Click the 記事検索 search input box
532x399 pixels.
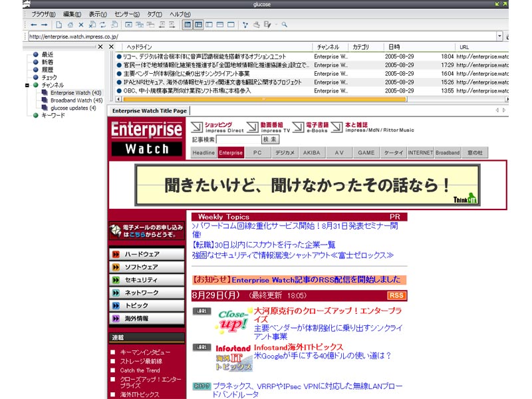click(239, 140)
